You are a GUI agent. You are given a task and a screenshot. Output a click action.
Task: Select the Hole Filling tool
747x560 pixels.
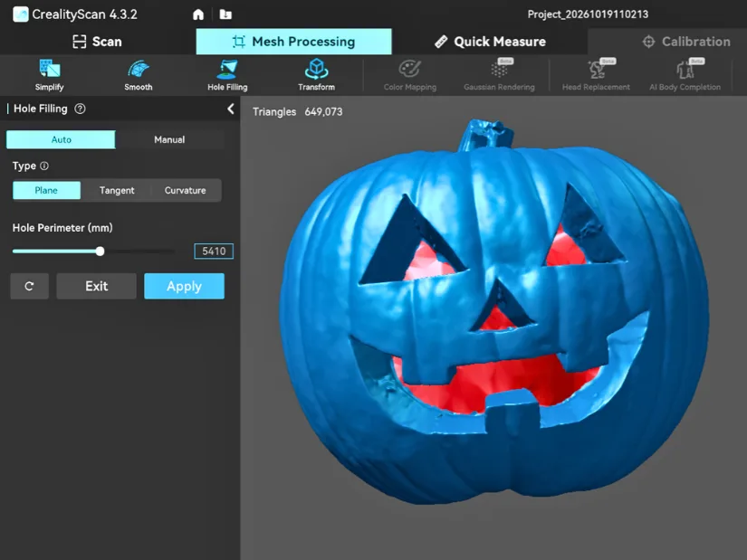tap(227, 75)
